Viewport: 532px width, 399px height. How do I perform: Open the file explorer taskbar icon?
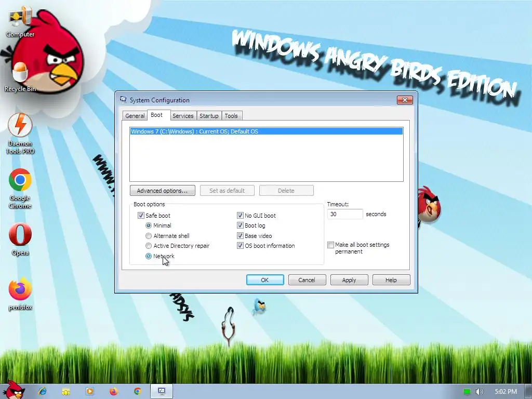click(66, 391)
